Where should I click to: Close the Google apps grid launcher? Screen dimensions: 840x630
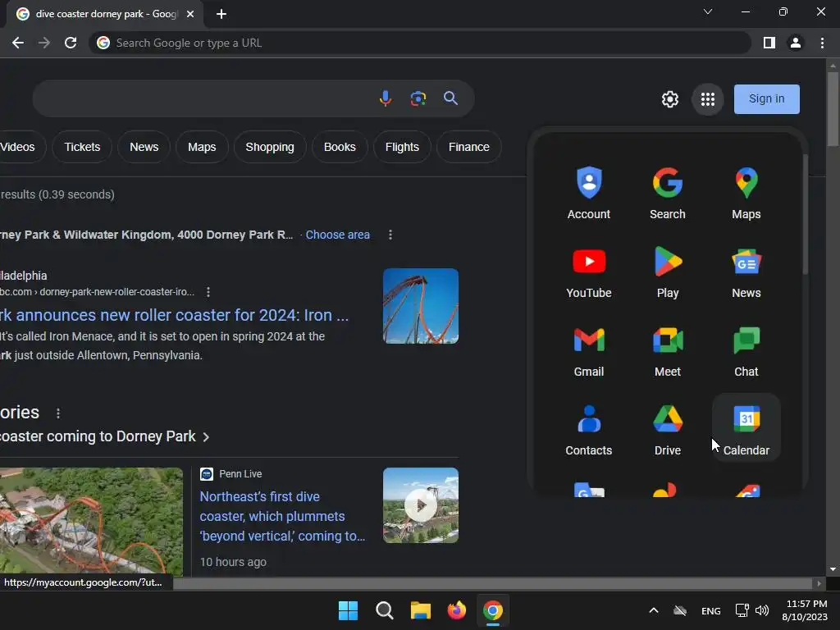[708, 99]
